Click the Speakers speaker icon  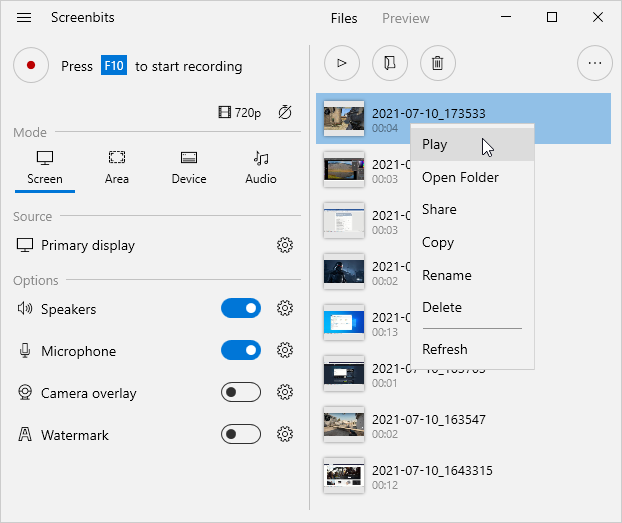point(25,308)
